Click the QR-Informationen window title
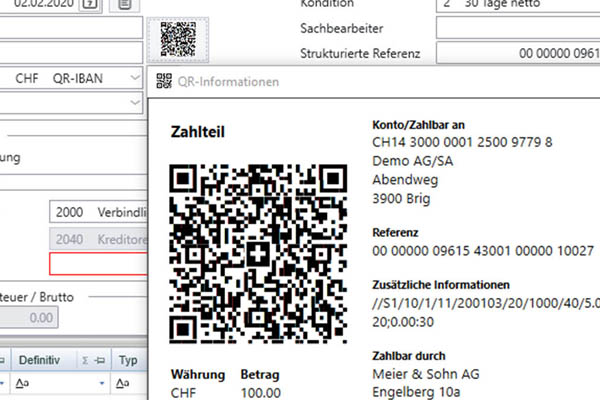Image resolution: width=600 pixels, height=400 pixels. 228,82
